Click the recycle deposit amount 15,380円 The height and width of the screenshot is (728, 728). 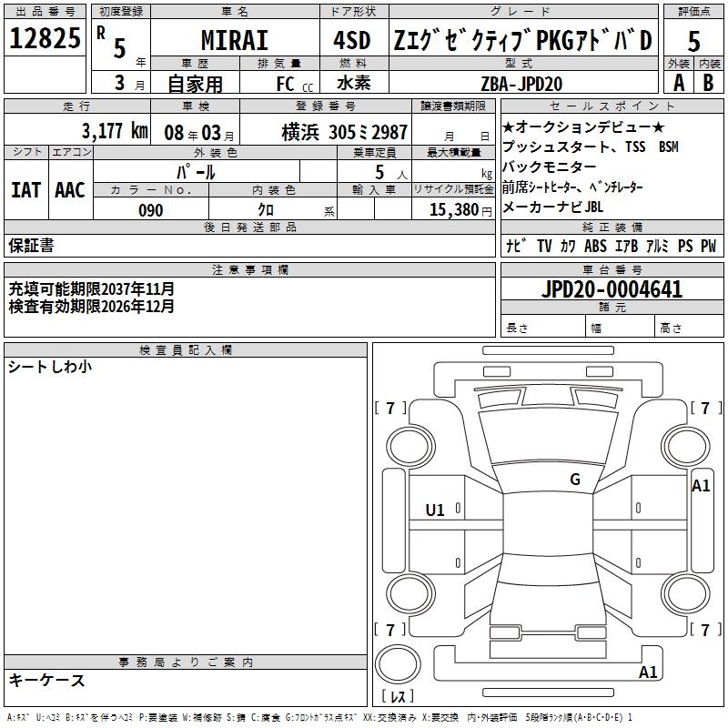pos(452,210)
